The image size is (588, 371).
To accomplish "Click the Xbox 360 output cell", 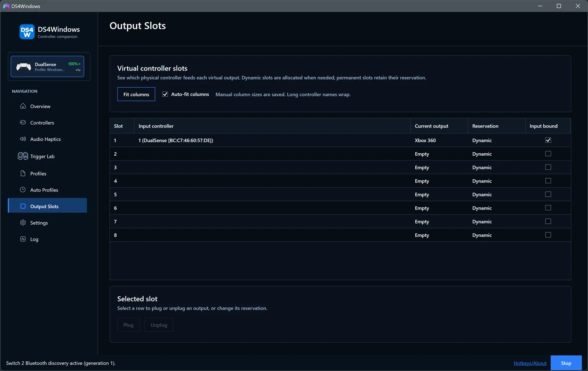I will point(439,140).
